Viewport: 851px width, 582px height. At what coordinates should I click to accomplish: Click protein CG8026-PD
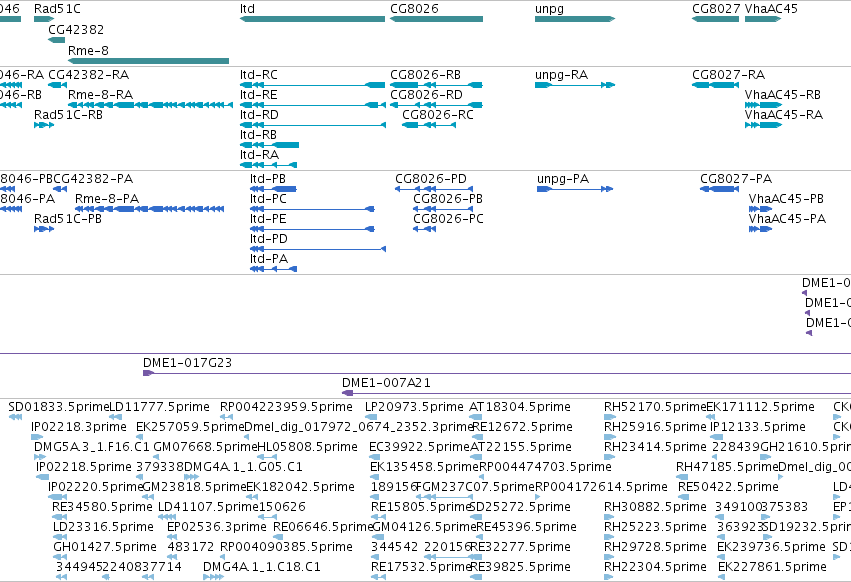tap(434, 189)
